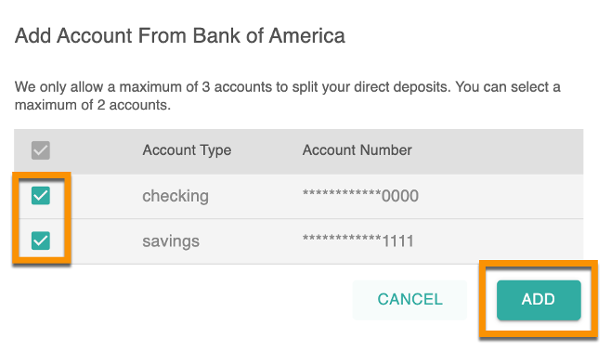The height and width of the screenshot is (364, 611).
Task: Uncheck the checking account checkbox
Action: (x=41, y=196)
